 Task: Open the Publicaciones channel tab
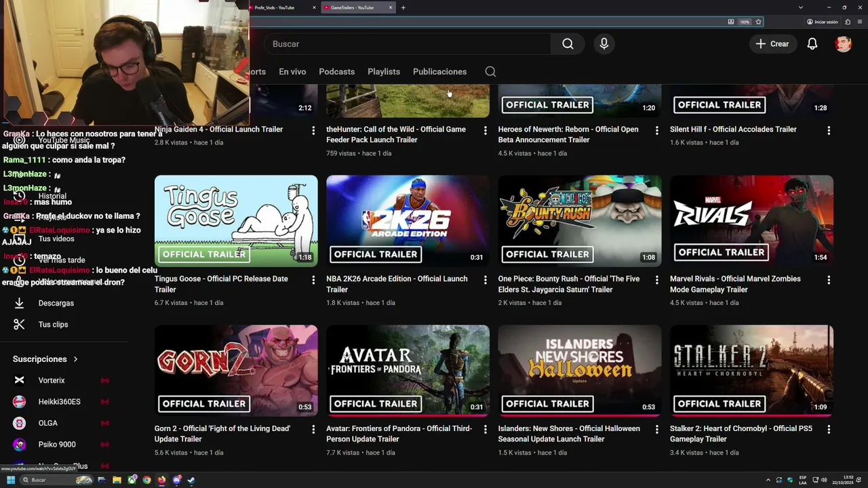(439, 72)
